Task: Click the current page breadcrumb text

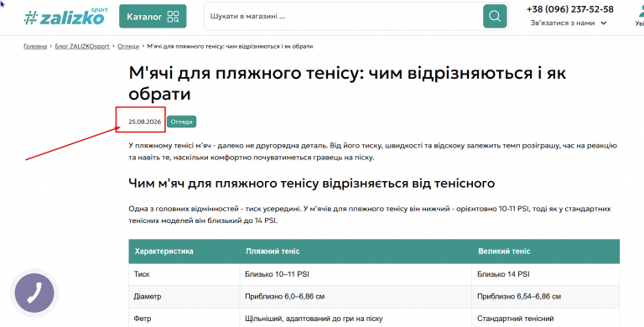Action: 230,46
